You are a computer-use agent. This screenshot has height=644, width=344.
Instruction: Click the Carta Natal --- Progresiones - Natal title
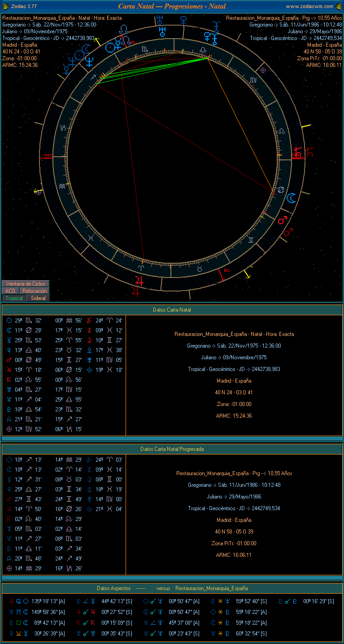click(x=172, y=6)
